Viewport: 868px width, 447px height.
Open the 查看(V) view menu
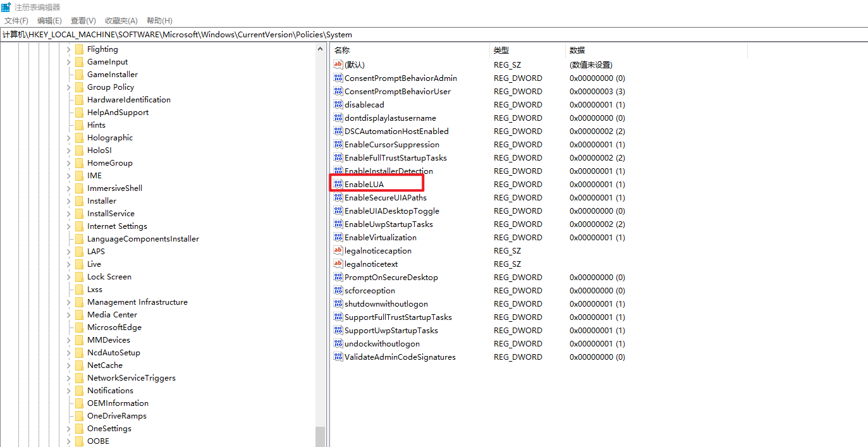pyautogui.click(x=83, y=21)
